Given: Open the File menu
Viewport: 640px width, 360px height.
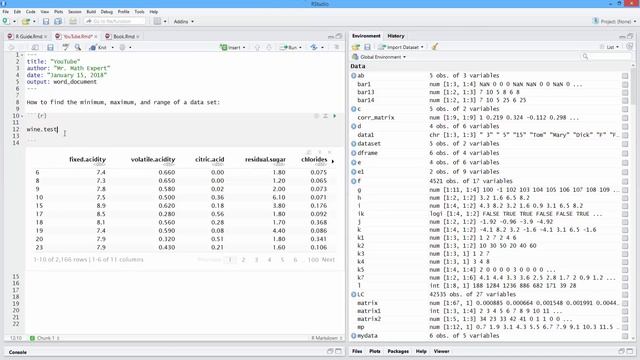Looking at the screenshot, I should coord(6,12).
